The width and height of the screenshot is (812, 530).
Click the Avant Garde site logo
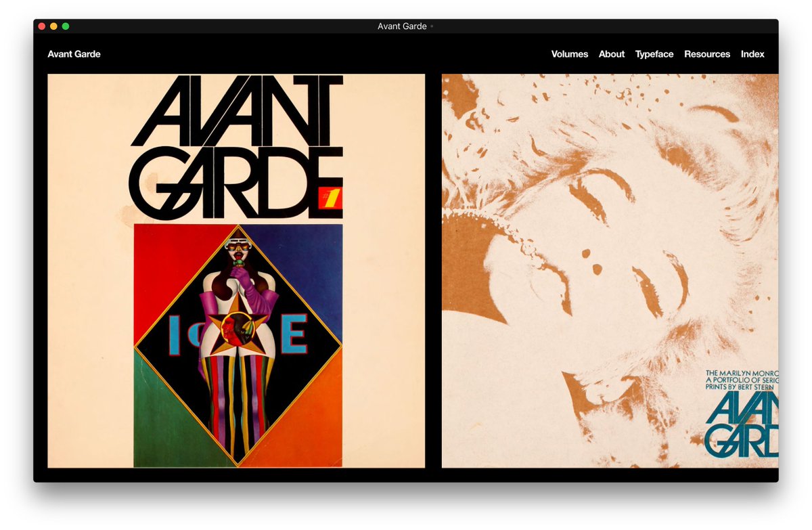click(74, 54)
